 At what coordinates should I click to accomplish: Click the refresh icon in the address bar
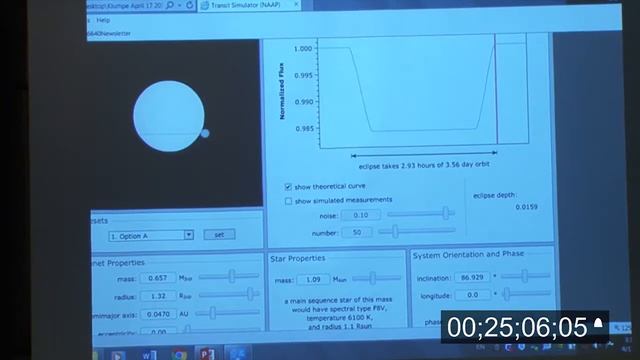pyautogui.click(x=190, y=5)
